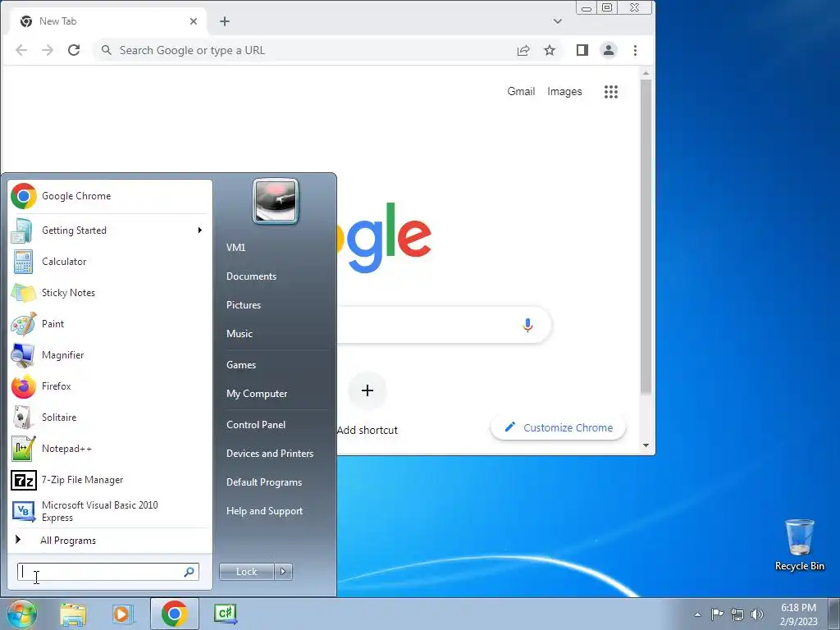Launch Firefox from the Start menu
The image size is (840, 630).
[x=109, y=386]
